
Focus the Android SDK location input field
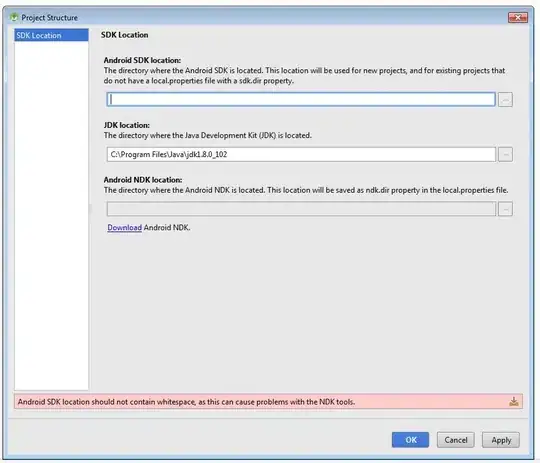301,100
